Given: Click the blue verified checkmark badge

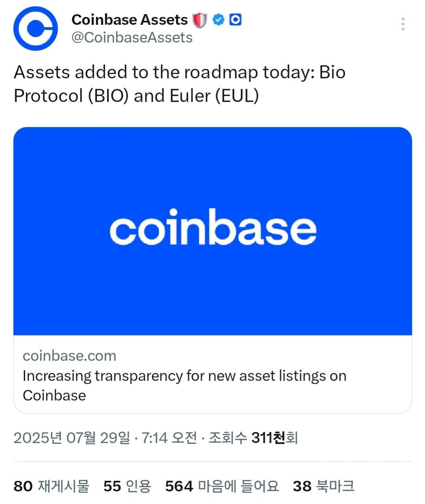Looking at the screenshot, I should (x=219, y=19).
